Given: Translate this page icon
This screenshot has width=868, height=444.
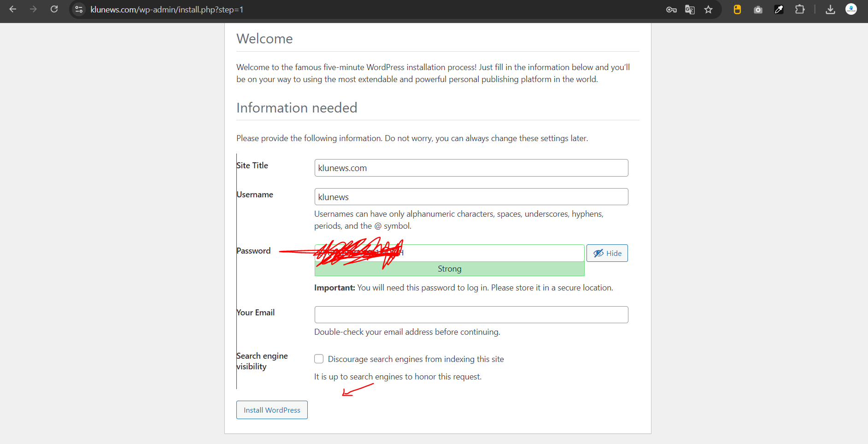Looking at the screenshot, I should coord(690,10).
